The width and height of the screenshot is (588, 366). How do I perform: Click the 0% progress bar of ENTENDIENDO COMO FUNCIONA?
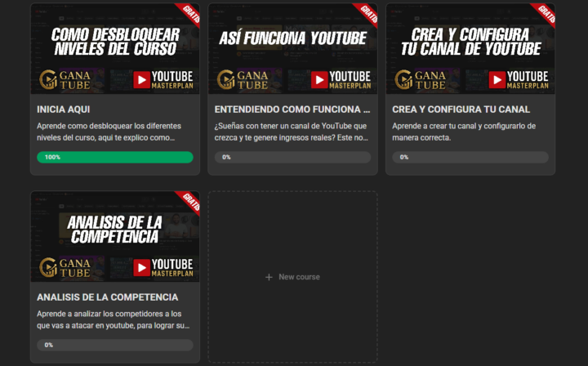click(293, 157)
